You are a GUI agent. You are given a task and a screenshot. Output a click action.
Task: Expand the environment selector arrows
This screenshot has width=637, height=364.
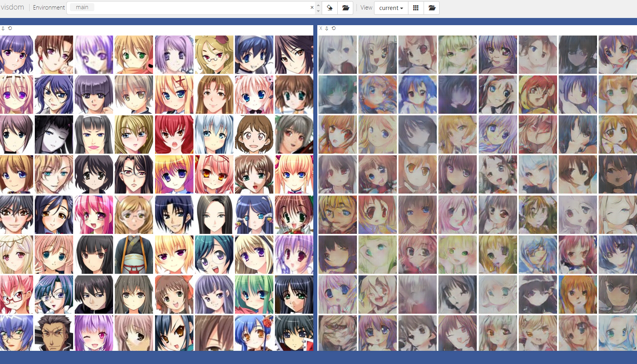tap(318, 8)
